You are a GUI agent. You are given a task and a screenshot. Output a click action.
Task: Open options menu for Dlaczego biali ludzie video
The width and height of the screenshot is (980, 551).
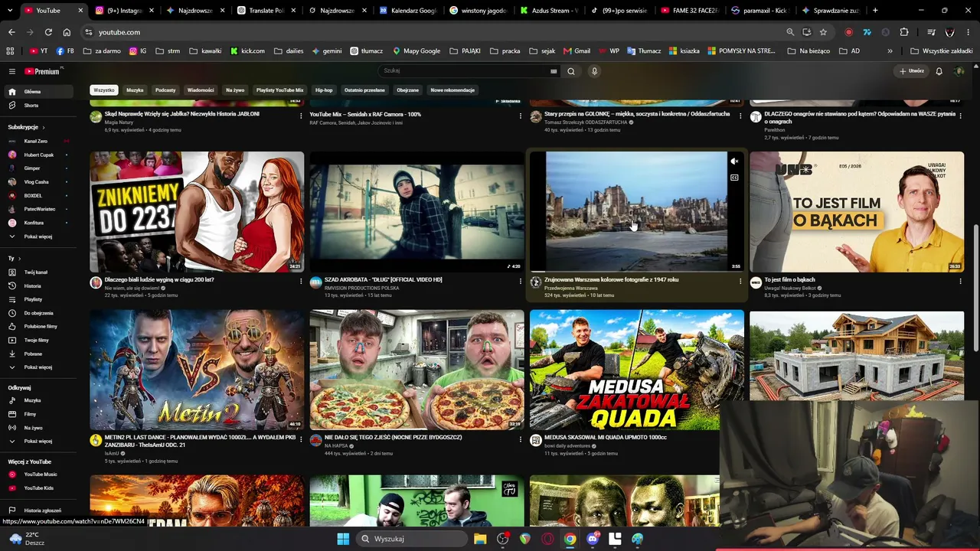coord(301,281)
